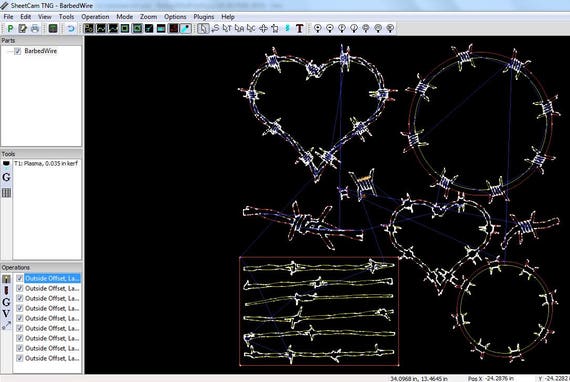Uncheck the first Outside Offset operation checkbox
Viewport: 570px width, 382px height.
pos(20,278)
